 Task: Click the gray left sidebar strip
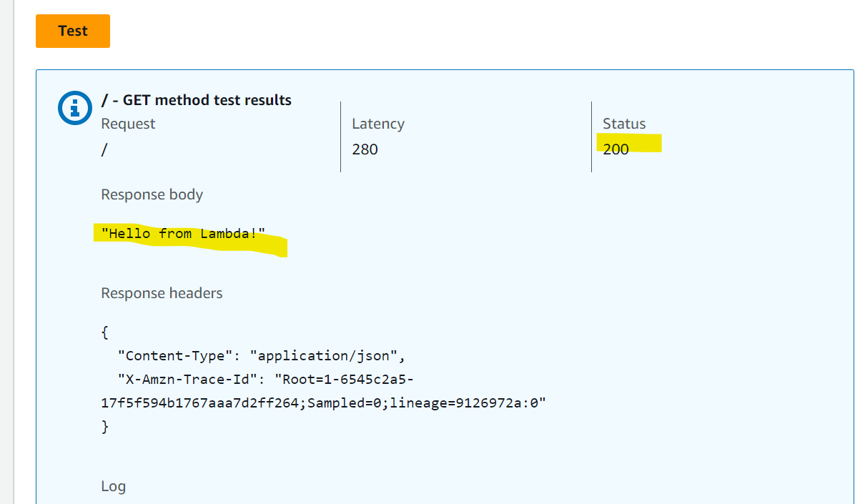click(x=7, y=252)
